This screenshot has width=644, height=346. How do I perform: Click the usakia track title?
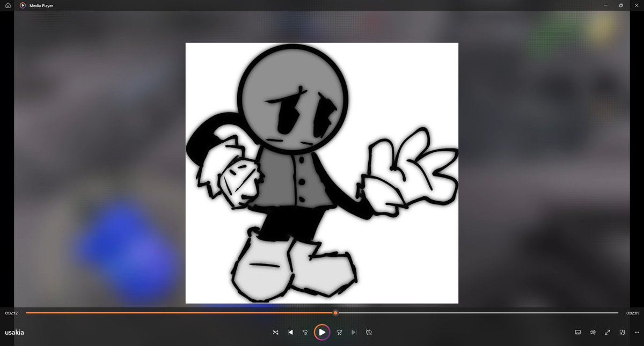pyautogui.click(x=14, y=332)
